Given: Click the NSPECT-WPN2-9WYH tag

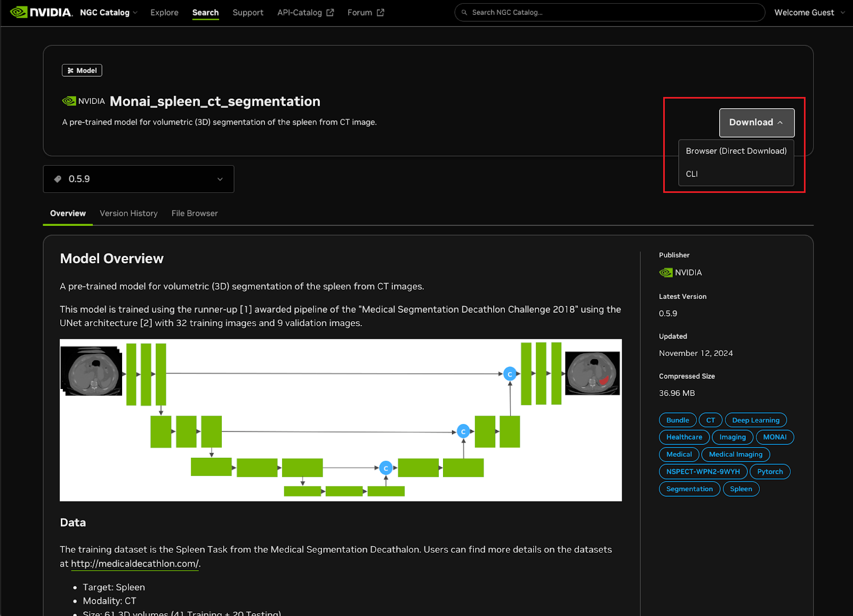Looking at the screenshot, I should pos(703,472).
